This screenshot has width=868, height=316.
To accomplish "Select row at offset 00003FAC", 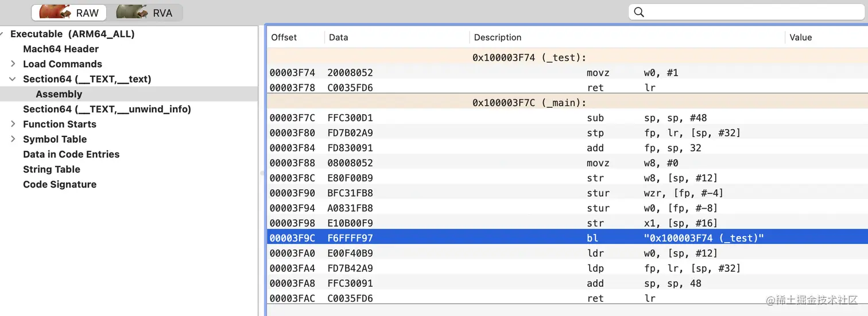I will tap(567, 298).
